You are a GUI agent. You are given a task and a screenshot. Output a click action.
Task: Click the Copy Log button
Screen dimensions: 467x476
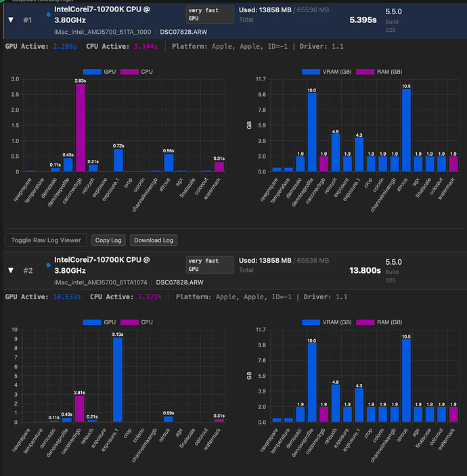108,240
